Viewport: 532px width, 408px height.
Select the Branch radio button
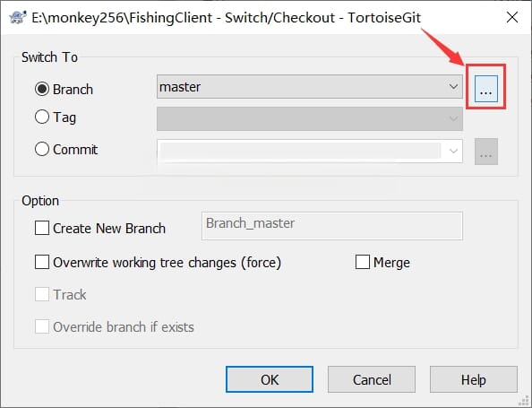[x=42, y=89]
